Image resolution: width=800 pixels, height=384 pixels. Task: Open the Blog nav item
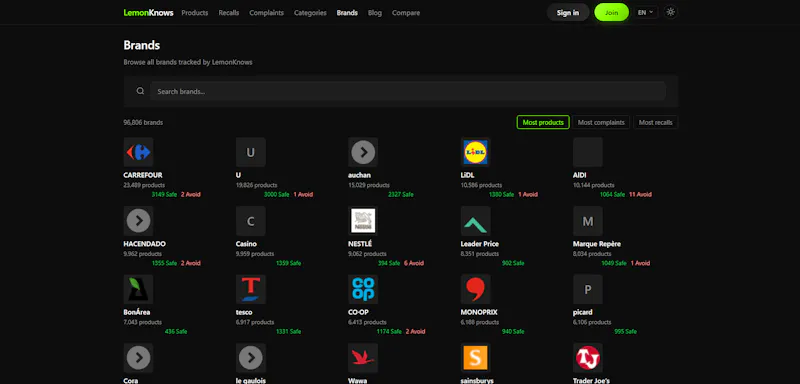click(x=374, y=13)
